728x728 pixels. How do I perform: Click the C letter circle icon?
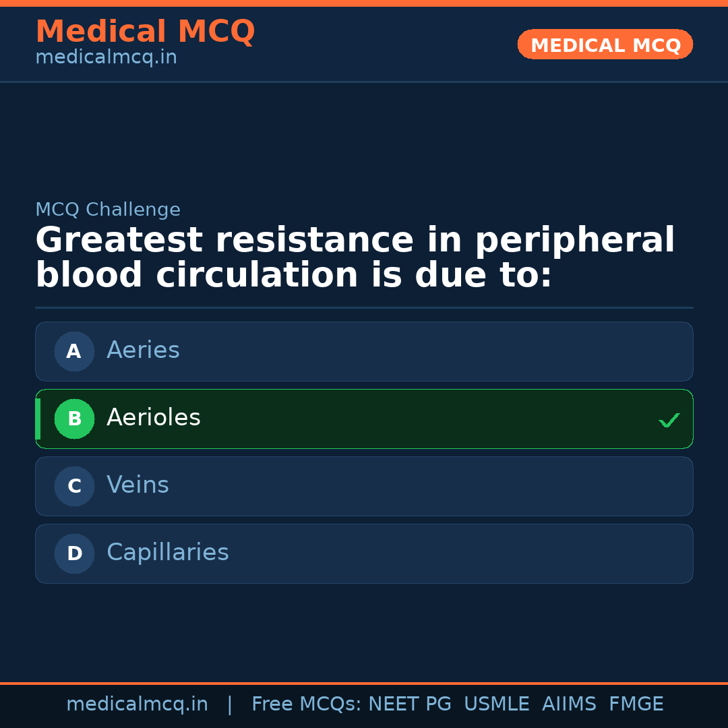[x=74, y=486]
